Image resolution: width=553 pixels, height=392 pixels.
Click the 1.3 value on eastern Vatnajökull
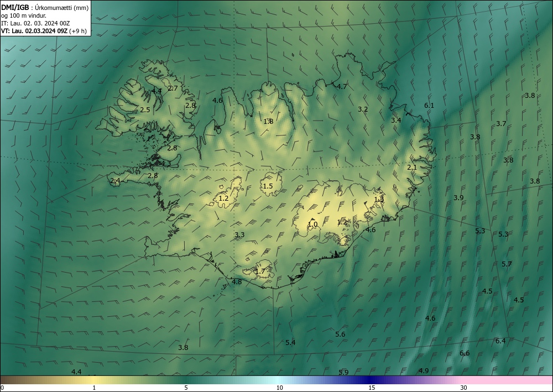point(379,200)
